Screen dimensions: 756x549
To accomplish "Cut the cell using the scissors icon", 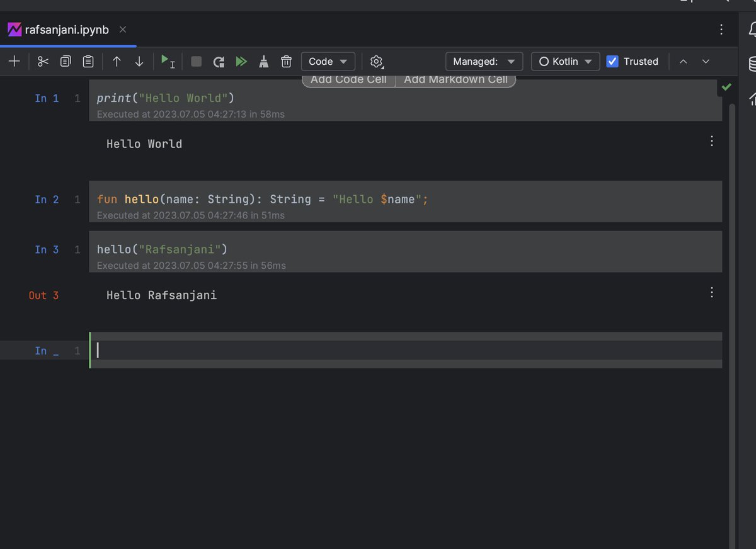I will click(x=42, y=61).
